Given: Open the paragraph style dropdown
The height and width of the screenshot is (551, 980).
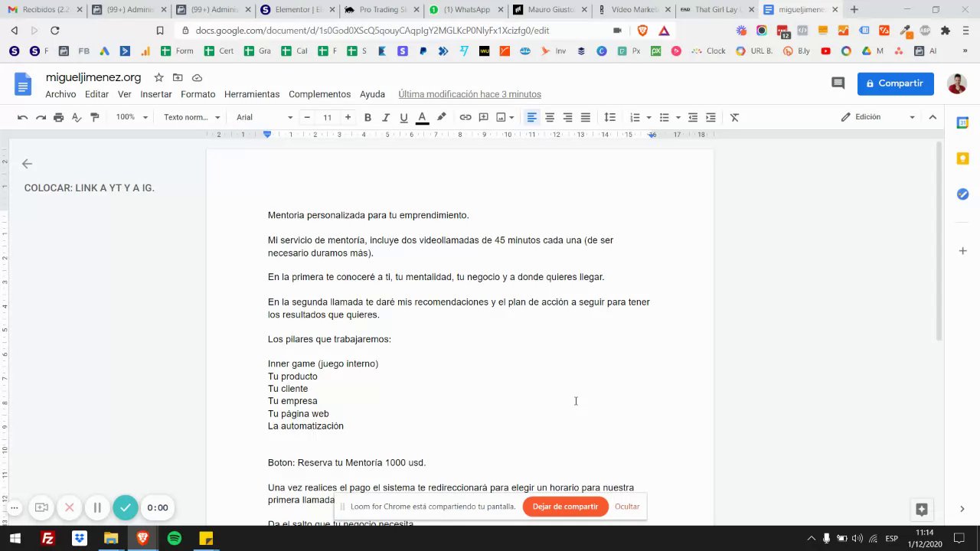Looking at the screenshot, I should tap(191, 117).
